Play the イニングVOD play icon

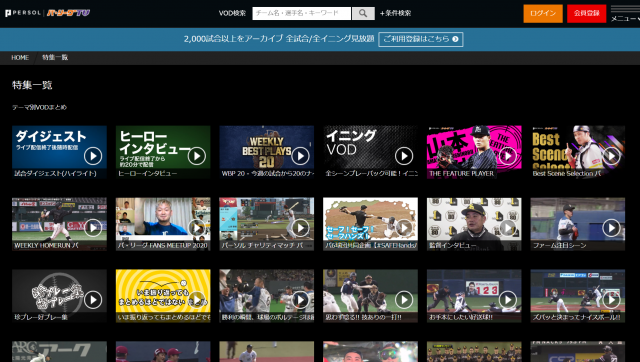[x=404, y=156]
